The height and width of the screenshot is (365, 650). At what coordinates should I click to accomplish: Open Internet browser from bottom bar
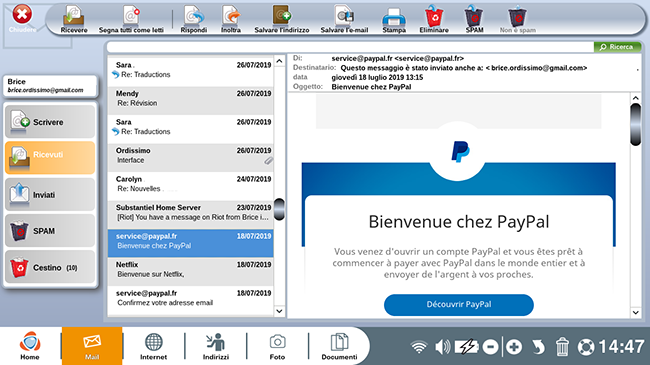click(x=153, y=346)
